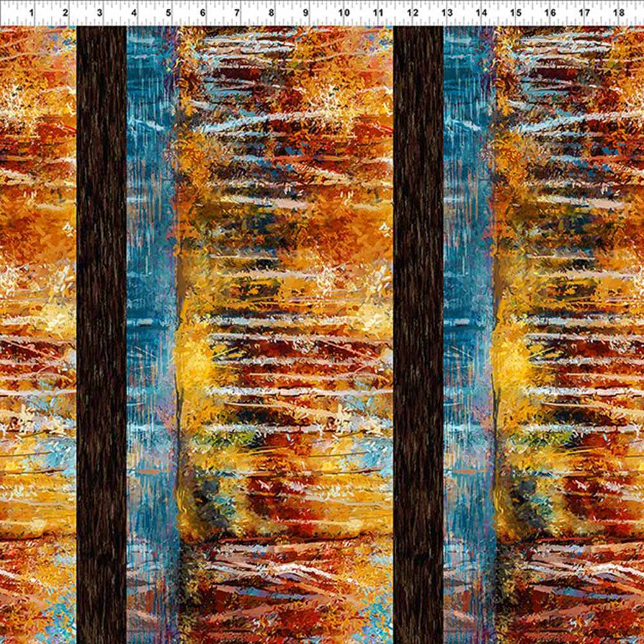
Task: Select the 5 inch mark on ruler
Action: 169,12
